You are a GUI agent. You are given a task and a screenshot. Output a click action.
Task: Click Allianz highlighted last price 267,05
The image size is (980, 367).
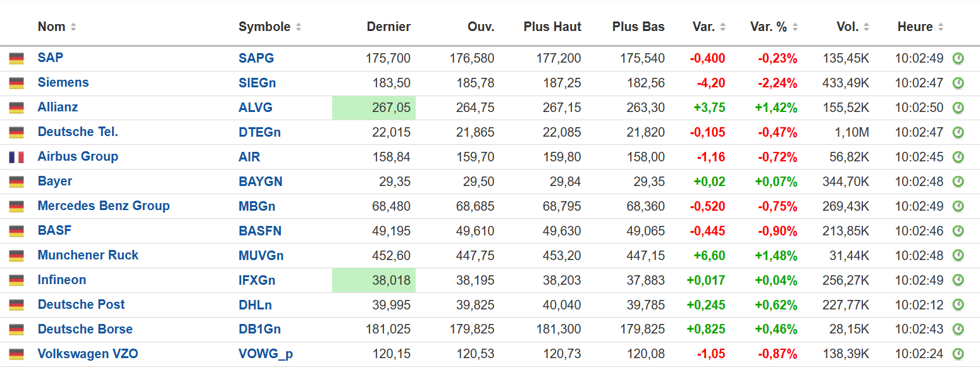(x=391, y=108)
